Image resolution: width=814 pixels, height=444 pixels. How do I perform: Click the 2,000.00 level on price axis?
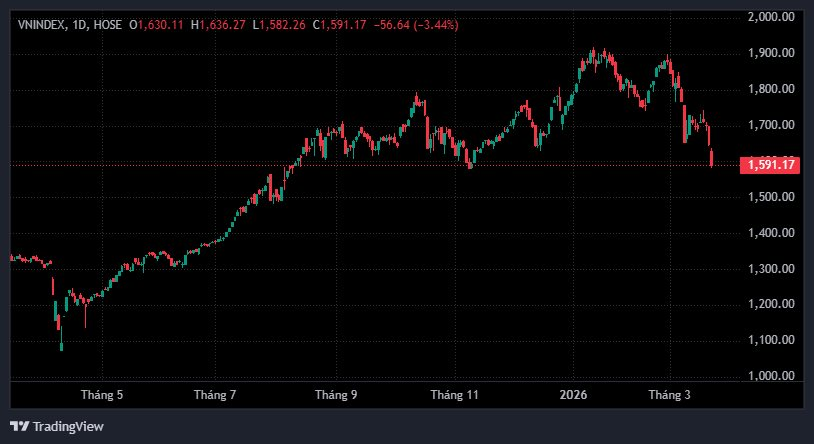click(771, 17)
